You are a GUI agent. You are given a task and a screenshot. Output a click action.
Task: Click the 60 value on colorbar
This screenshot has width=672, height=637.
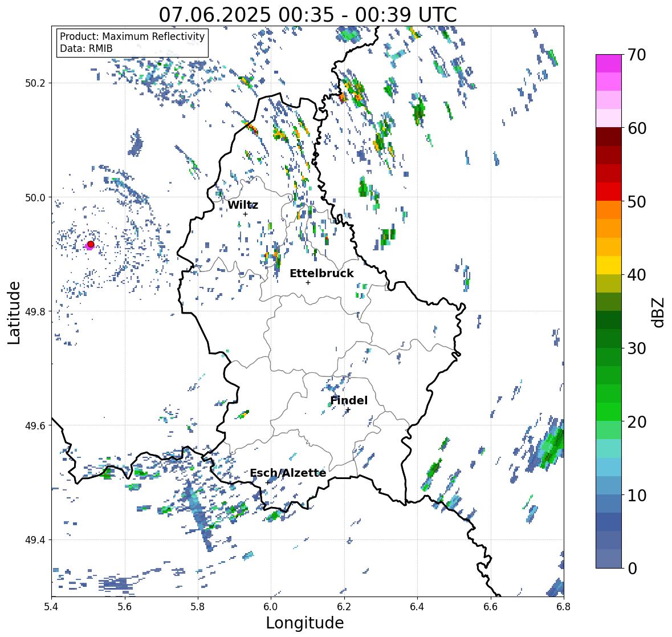click(637, 128)
